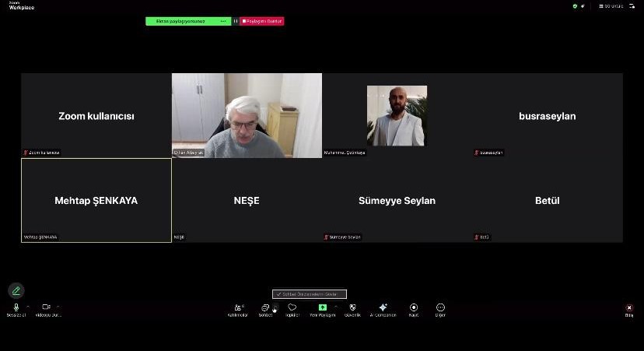Start recording with the Kayıt button

click(x=414, y=308)
